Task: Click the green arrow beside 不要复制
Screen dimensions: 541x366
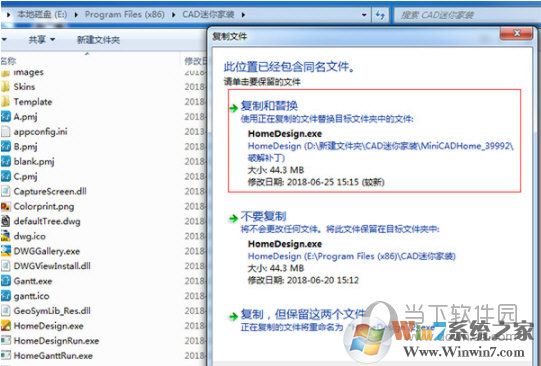Action: pyautogui.click(x=234, y=218)
